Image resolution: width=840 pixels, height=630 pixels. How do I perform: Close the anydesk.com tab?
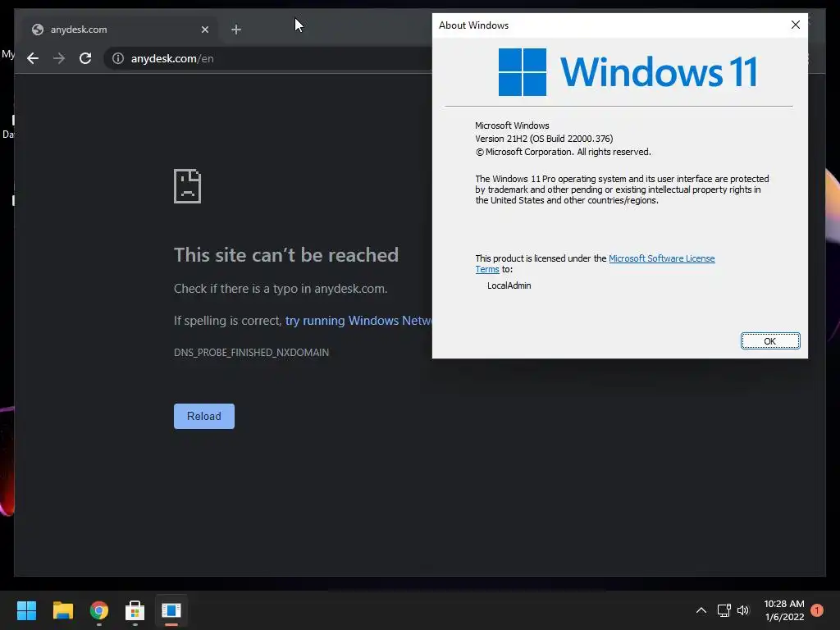click(204, 30)
